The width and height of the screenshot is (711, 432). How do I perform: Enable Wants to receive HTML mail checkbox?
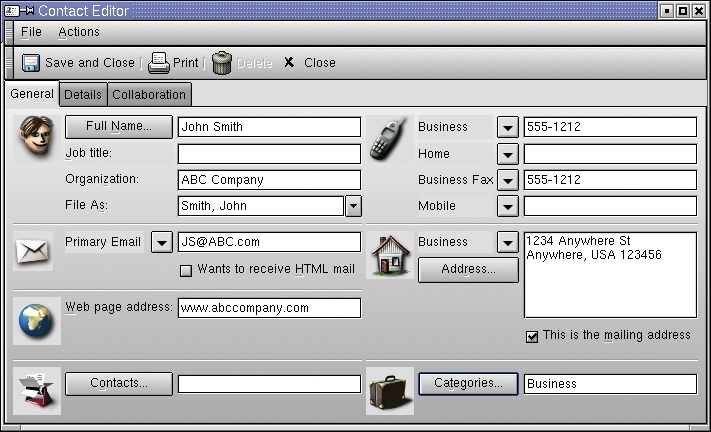(x=185, y=270)
